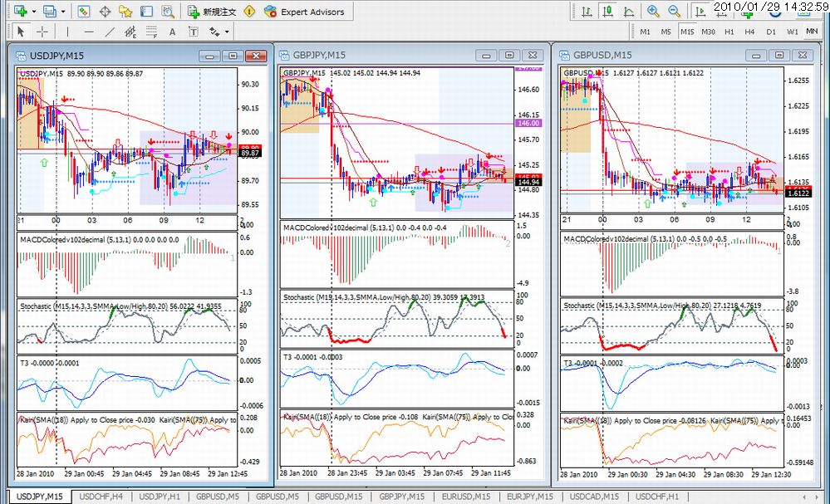Open the profiles dropdown arrow
This screenshot has width=830, height=504.
(63, 11)
